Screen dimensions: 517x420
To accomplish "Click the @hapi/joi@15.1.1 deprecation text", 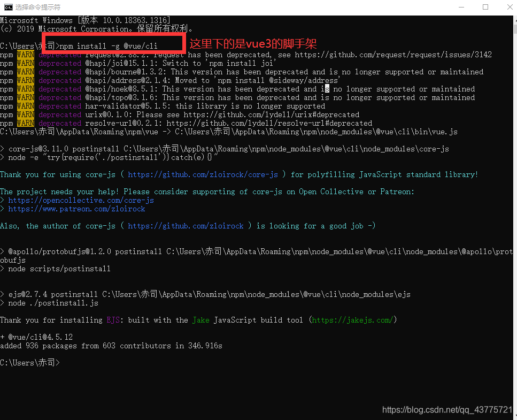I will point(180,63).
